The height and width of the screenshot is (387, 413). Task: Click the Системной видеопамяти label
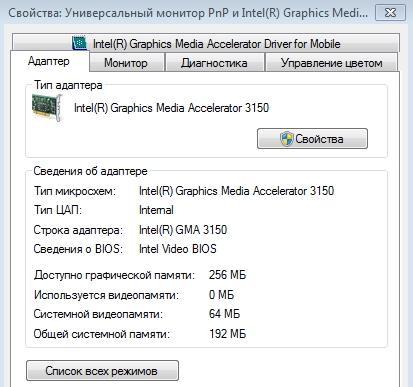click(98, 314)
